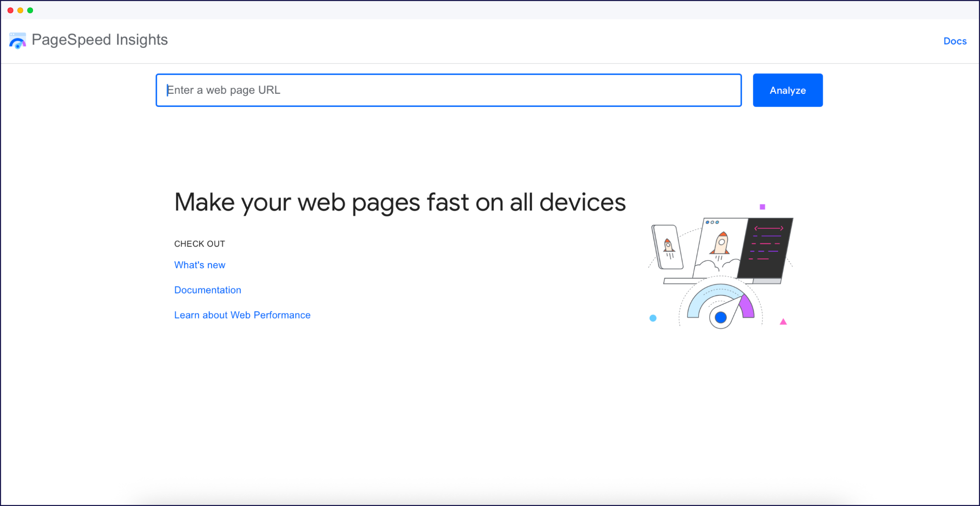The height and width of the screenshot is (506, 980).
Task: Open the Docs link in header
Action: click(955, 41)
